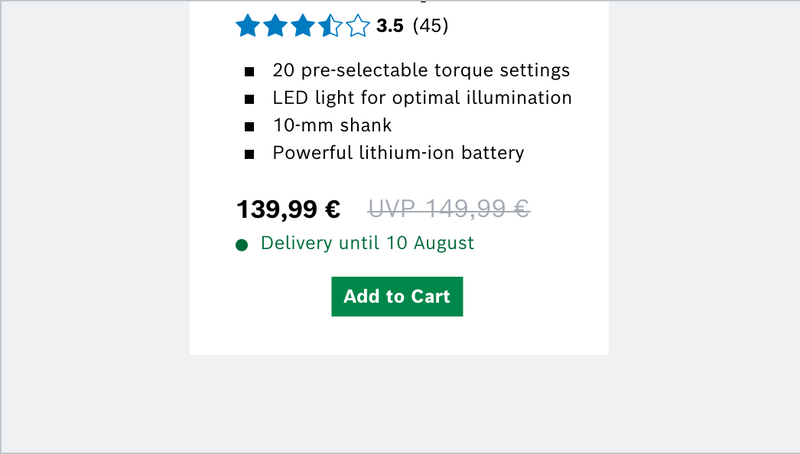Viewport: 800px width, 454px height.
Task: Click the 10-mm shank feature text
Action: point(332,126)
